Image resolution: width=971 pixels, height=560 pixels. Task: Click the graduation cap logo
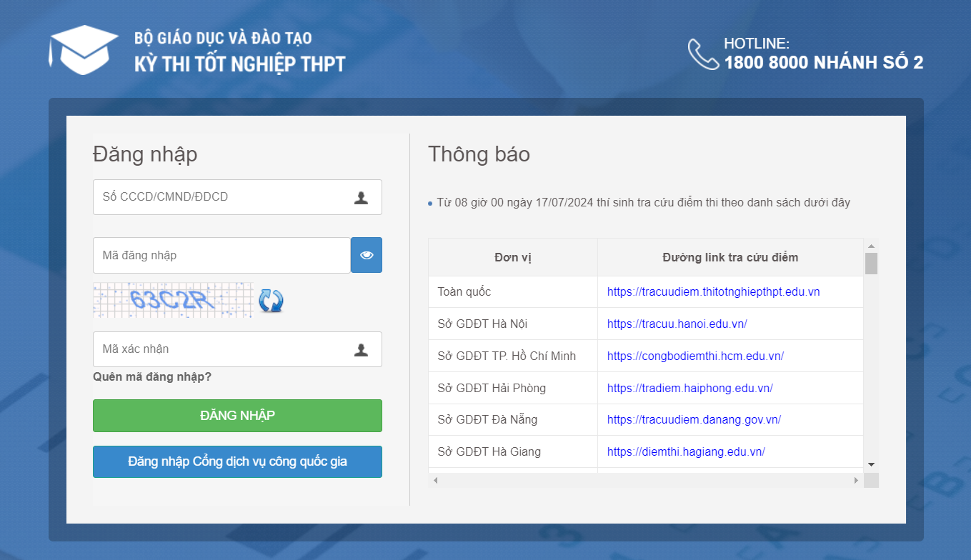(x=84, y=50)
